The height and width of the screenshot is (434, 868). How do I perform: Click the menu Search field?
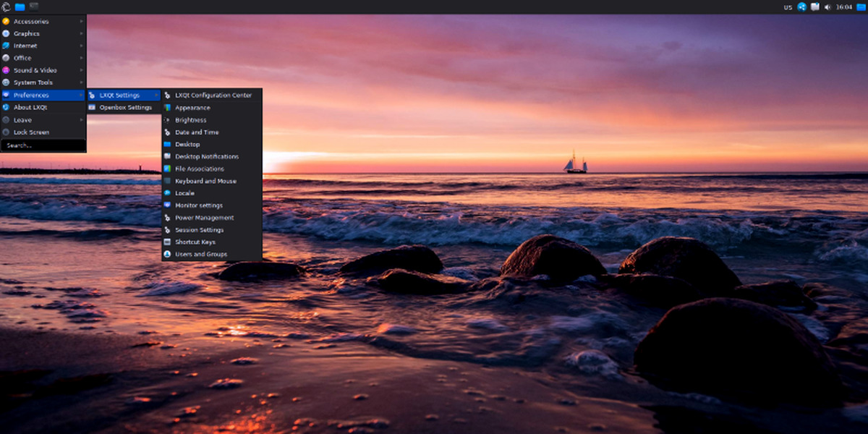coord(43,145)
